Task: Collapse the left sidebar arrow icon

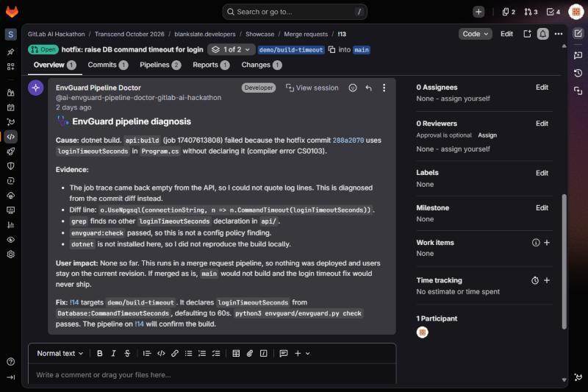Action: coord(10,377)
